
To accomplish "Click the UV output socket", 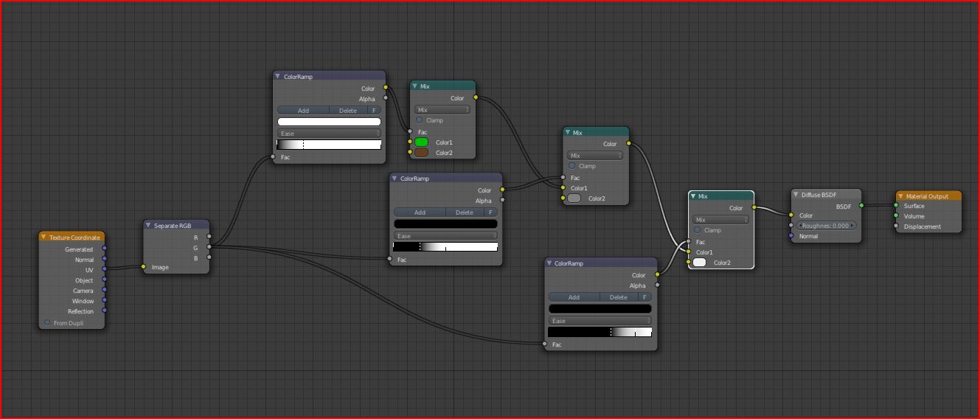I will tap(104, 269).
